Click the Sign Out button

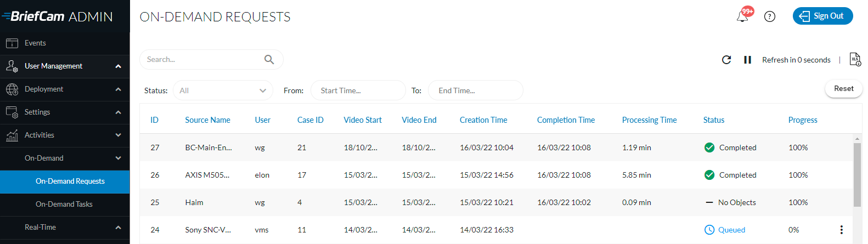[x=822, y=16]
